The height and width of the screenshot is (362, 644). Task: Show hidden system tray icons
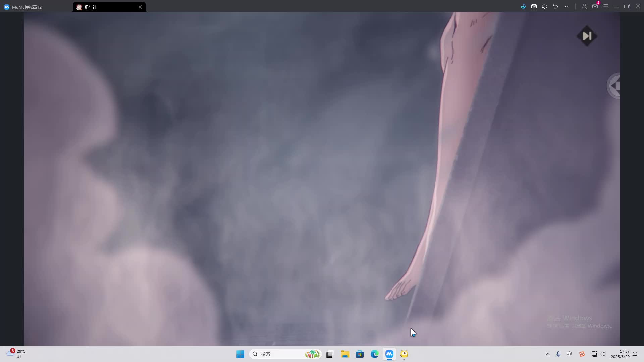tap(548, 354)
